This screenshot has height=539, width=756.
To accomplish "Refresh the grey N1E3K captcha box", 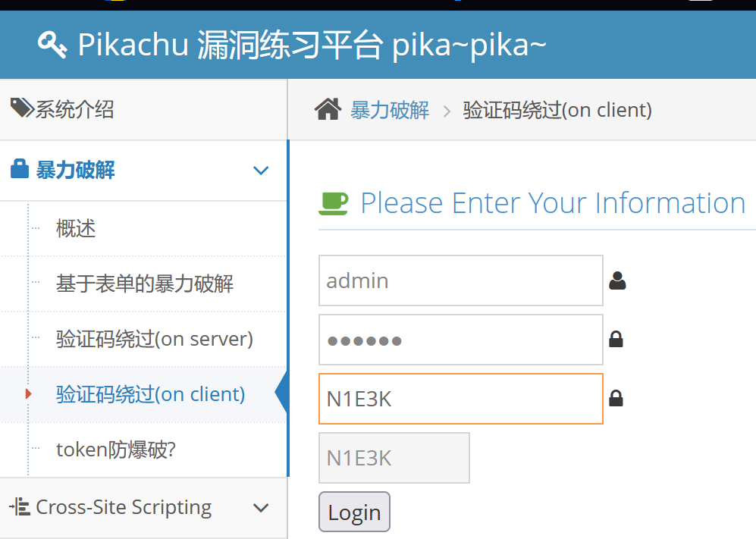I will [x=394, y=458].
